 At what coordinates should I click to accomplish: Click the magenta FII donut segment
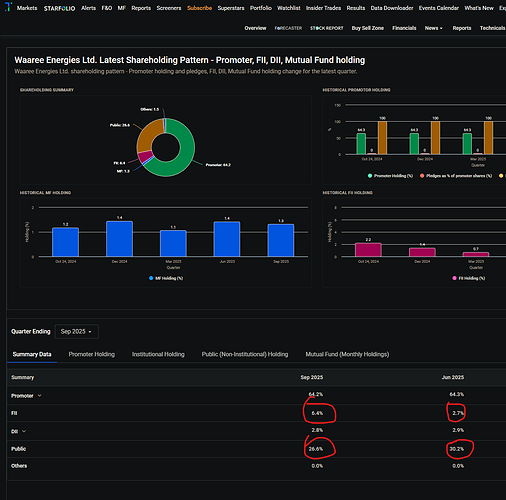click(145, 157)
